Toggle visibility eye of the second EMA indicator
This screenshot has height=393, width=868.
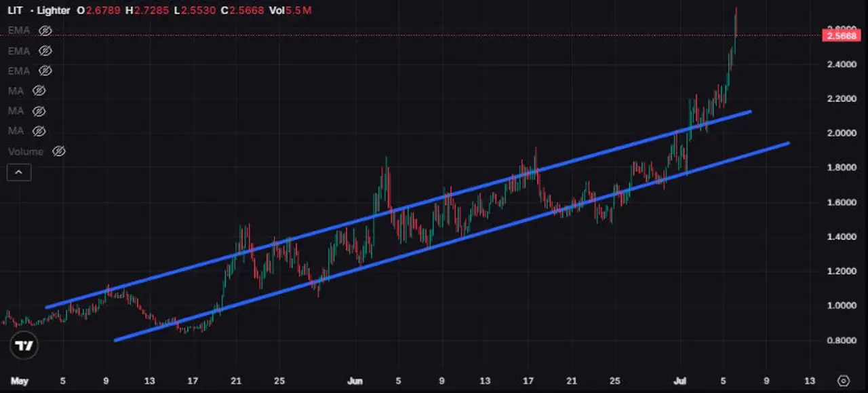click(x=45, y=51)
